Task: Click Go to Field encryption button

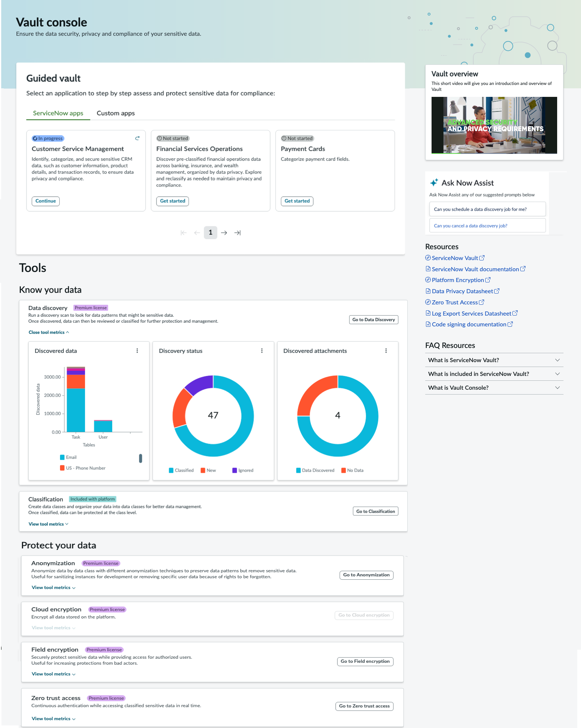Action: (365, 661)
